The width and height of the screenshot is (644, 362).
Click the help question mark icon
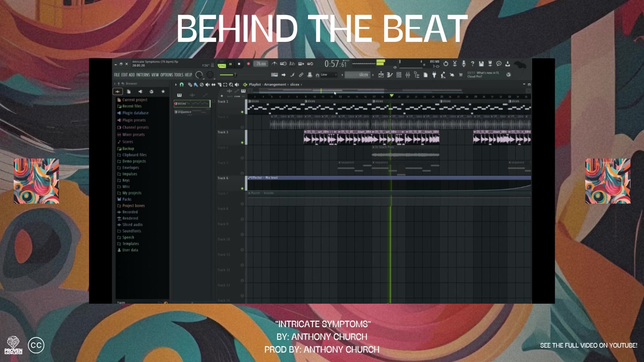click(472, 64)
